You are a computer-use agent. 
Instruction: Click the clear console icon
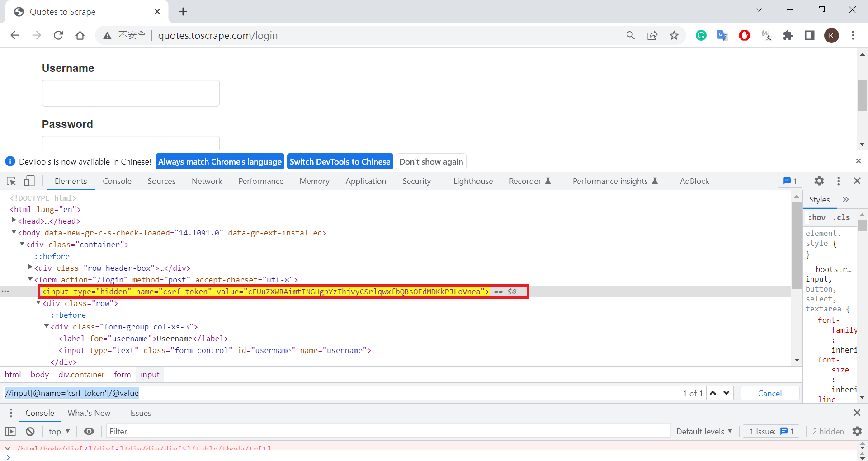point(30,432)
